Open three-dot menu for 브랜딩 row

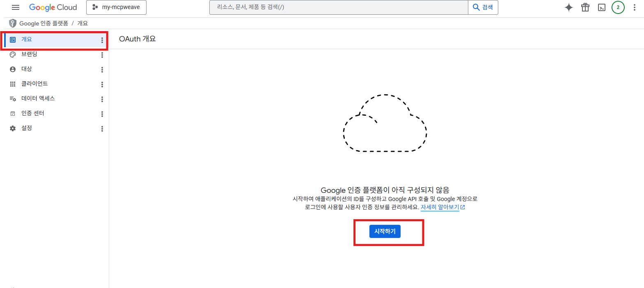coord(102,55)
